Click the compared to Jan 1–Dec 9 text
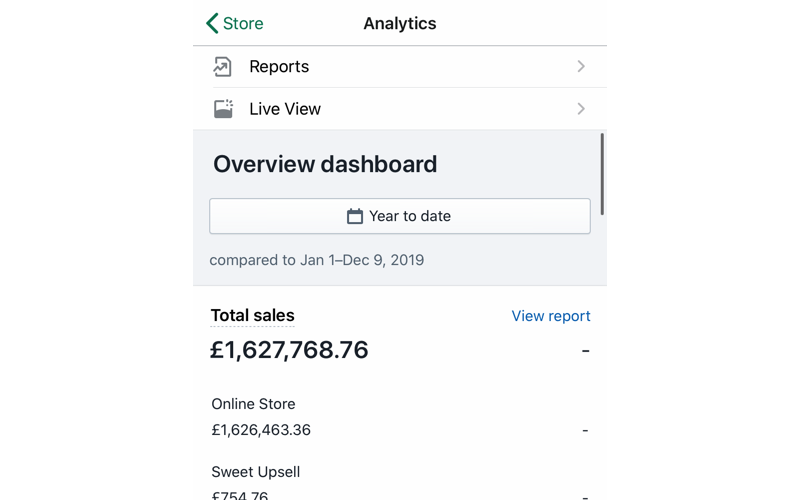800x500 pixels. click(x=316, y=260)
